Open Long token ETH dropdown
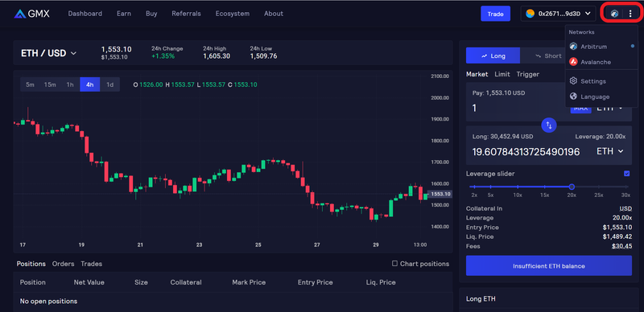644x312 pixels. click(610, 151)
